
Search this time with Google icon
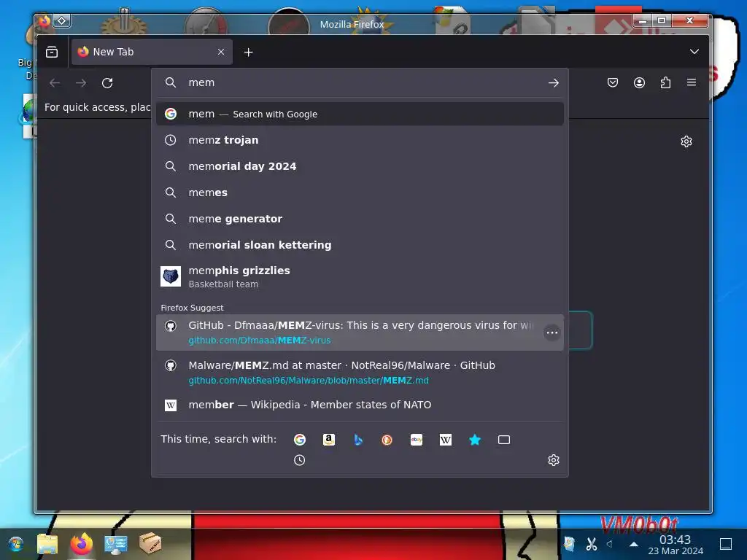click(x=300, y=440)
